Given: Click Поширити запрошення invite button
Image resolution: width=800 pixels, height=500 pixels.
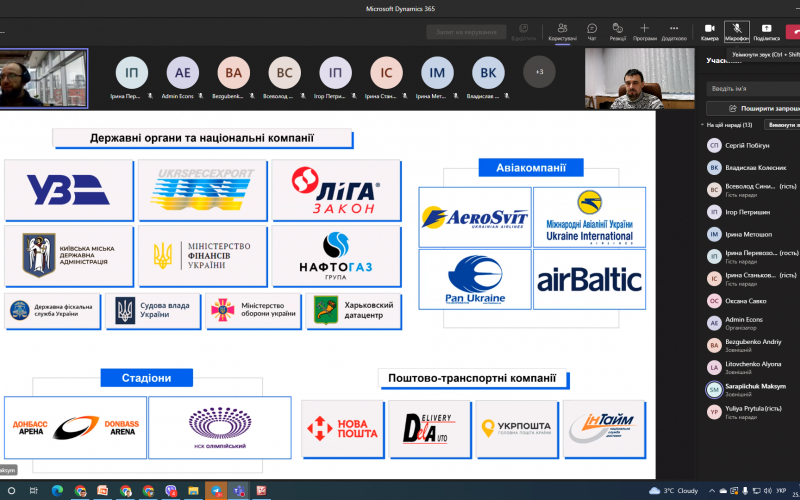Looking at the screenshot, I should pos(753,108).
